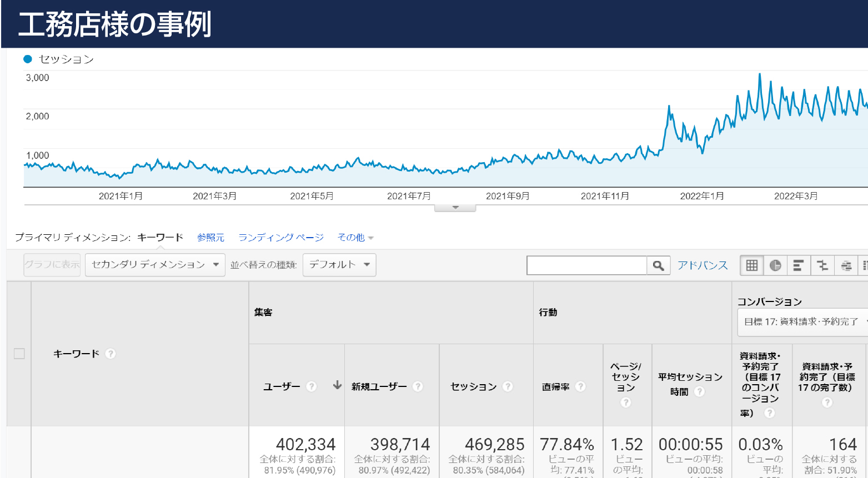Open the セカンダリ ディメンション dropdown
The image size is (868, 478).
(155, 265)
